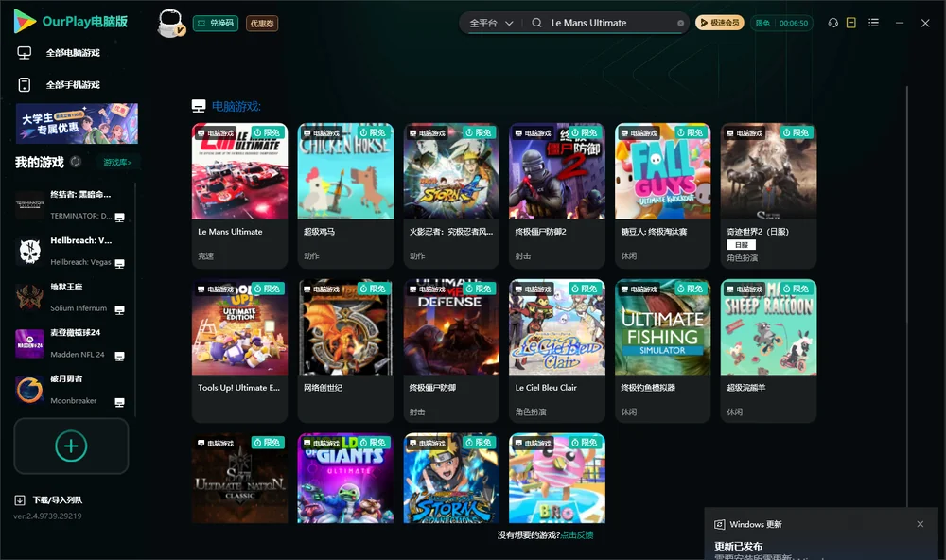Clear the Le Mans Ultimate search text
This screenshot has width=946, height=560.
click(680, 23)
